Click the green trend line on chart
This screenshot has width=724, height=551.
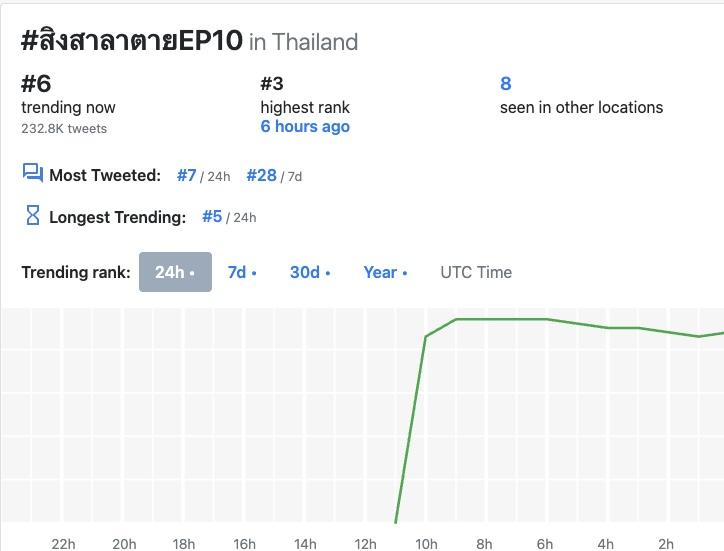coord(500,319)
